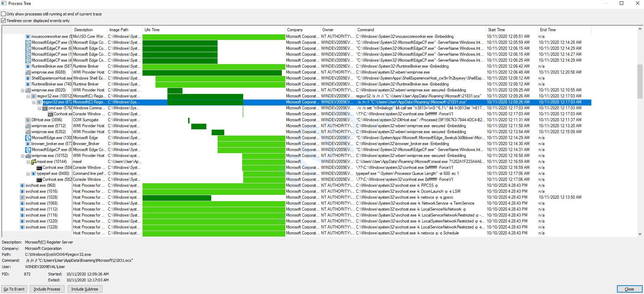Enable only show processes still running checkbox

4,14
